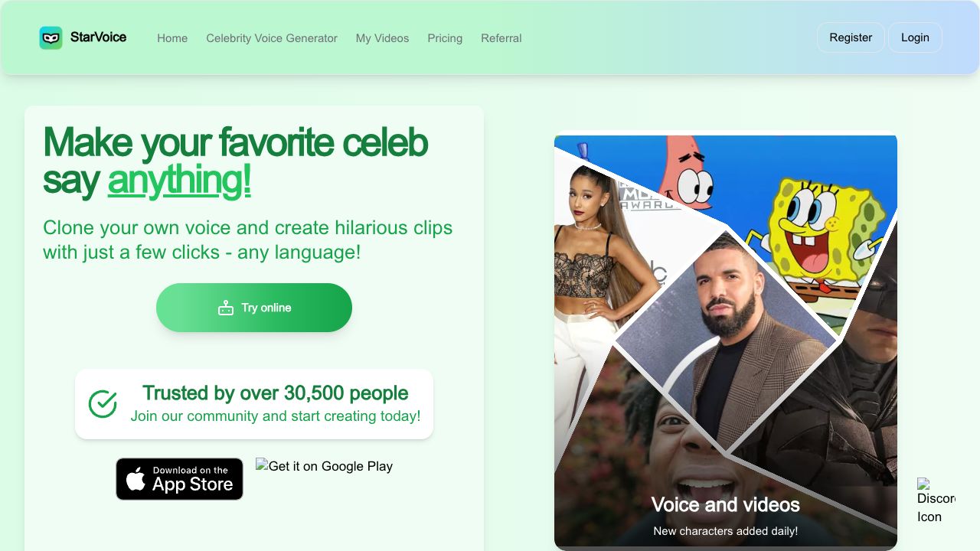Open the Referral nav link

click(x=501, y=38)
